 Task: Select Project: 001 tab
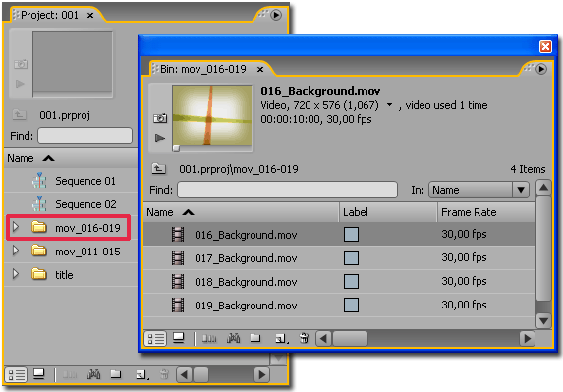[x=49, y=15]
